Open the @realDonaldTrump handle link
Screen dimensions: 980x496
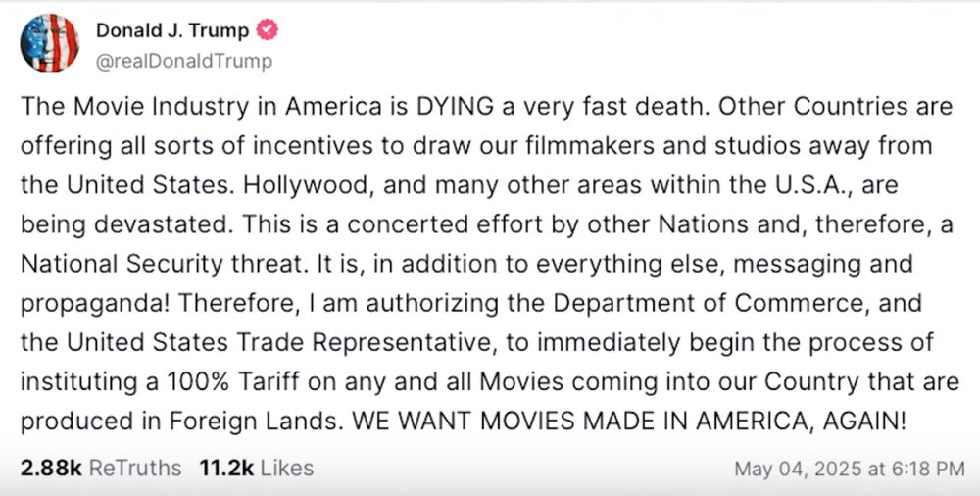184,61
